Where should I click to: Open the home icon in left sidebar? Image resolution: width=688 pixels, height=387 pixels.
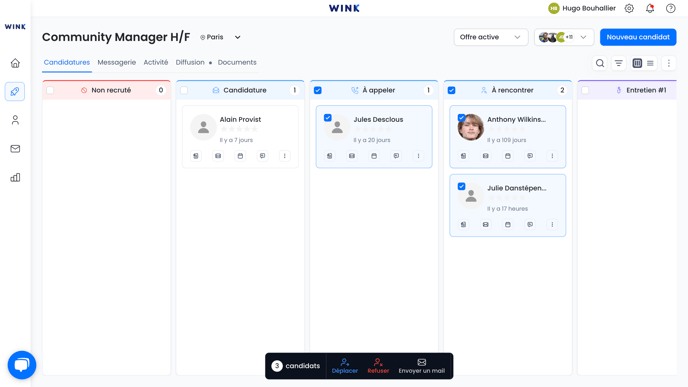[15, 63]
